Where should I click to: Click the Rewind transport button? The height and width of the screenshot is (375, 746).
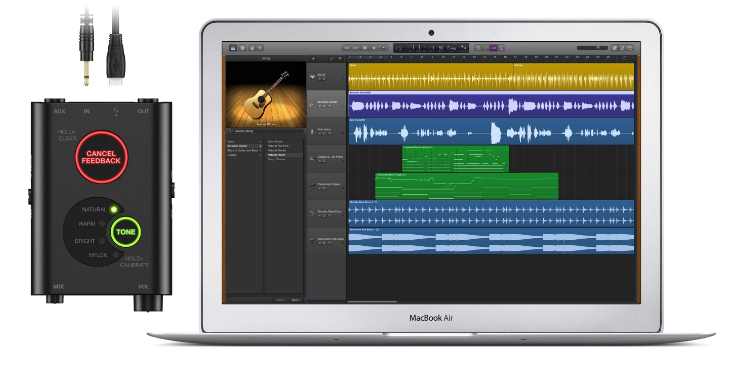click(347, 48)
